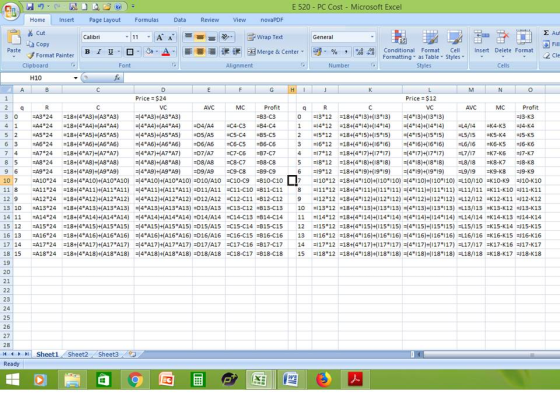560x420 pixels.
Task: Increase decimal places
Action: coord(359,52)
